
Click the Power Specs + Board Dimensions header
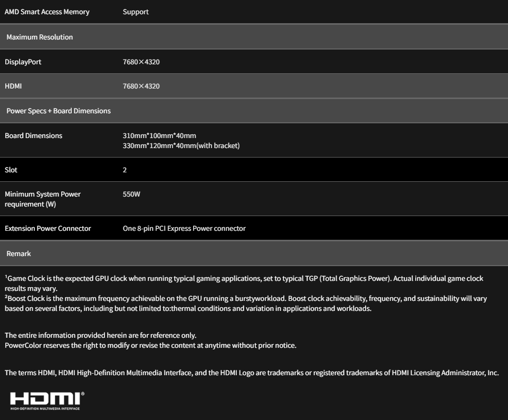(x=59, y=111)
